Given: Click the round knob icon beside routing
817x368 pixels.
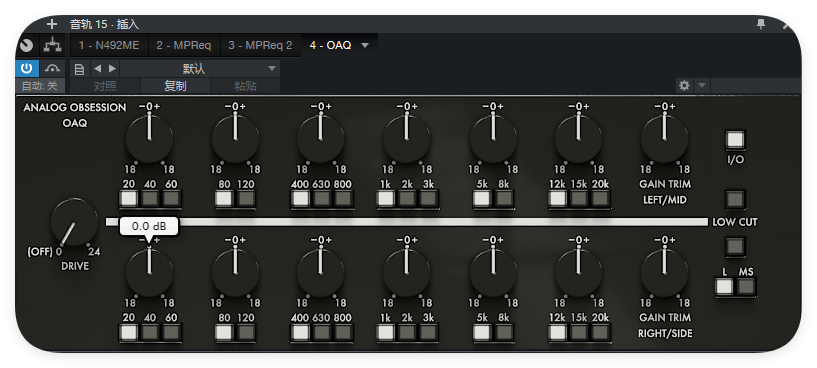Looking at the screenshot, I should click(27, 45).
